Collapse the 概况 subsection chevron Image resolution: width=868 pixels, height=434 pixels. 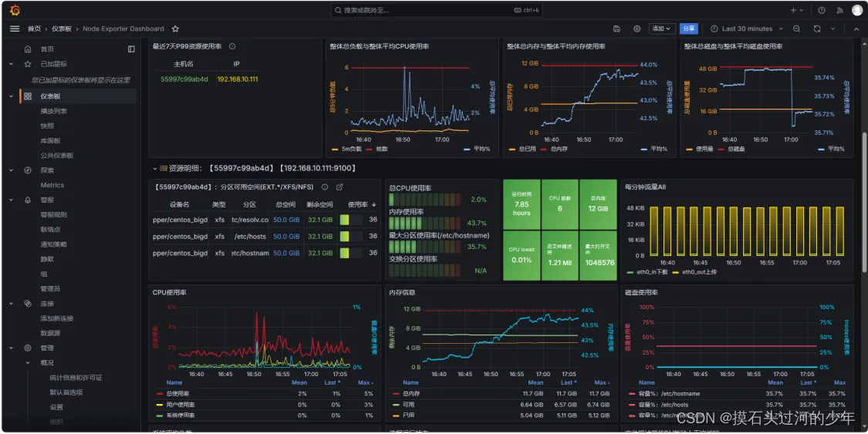pos(28,362)
